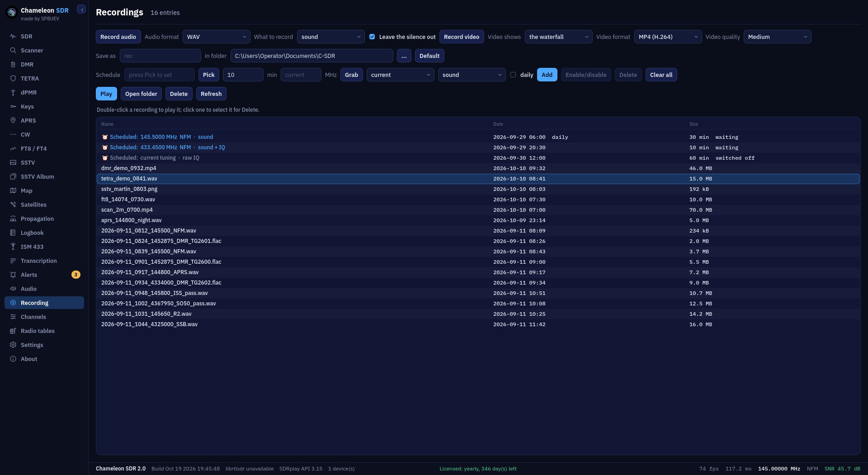Viewport: 868px width, 475px height.
Task: Click the APRS location pin icon
Action: coord(13,121)
